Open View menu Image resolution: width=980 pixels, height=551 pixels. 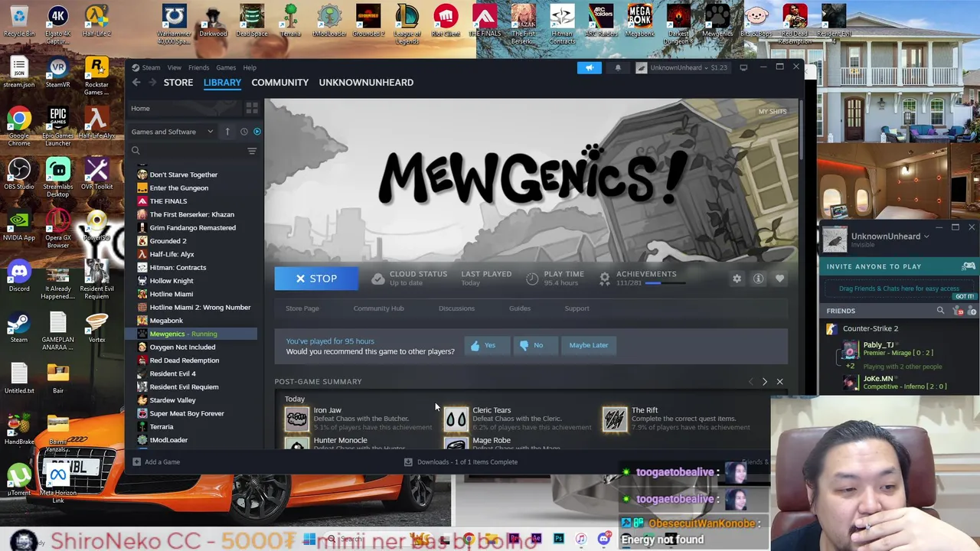(x=175, y=67)
